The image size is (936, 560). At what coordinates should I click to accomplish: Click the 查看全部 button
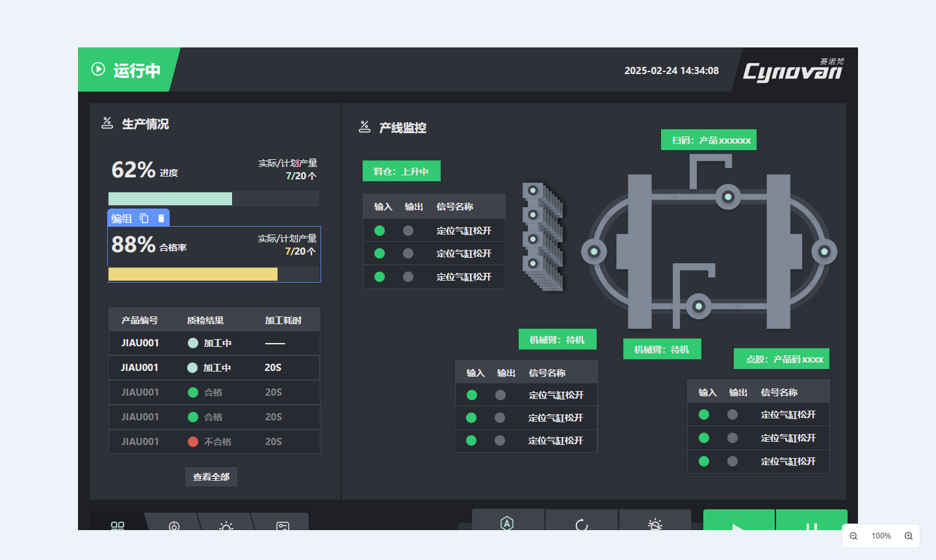coord(211,477)
